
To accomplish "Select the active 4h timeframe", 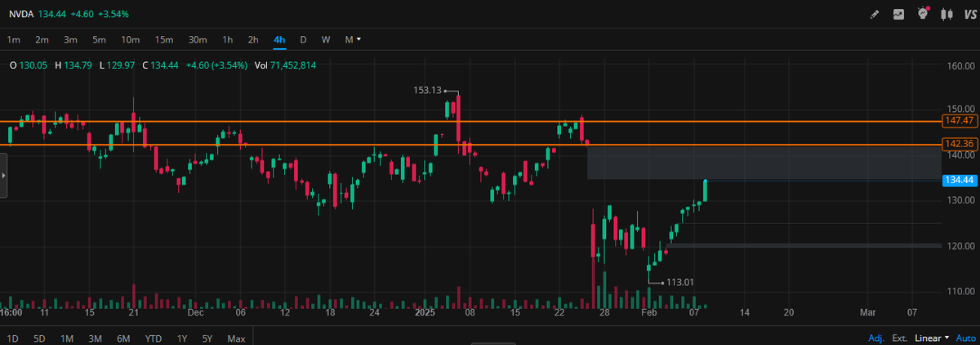I will point(280,39).
